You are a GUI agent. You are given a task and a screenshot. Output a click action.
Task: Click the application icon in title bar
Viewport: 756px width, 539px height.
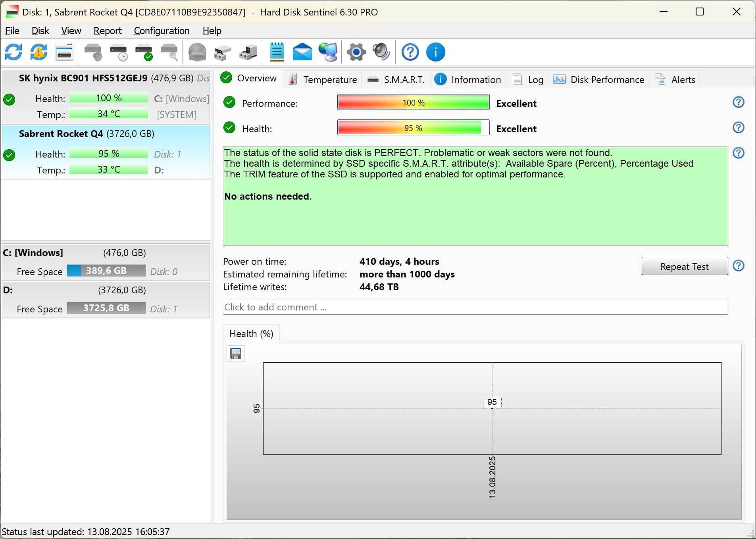pos(12,12)
